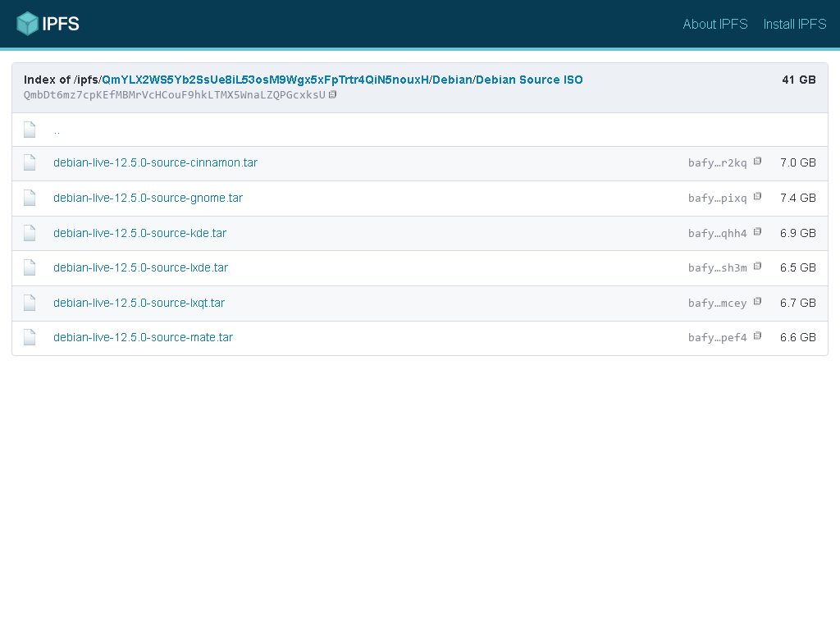Click file icon beside source-lxqt.tar
The image size is (840, 630).
pos(30,303)
